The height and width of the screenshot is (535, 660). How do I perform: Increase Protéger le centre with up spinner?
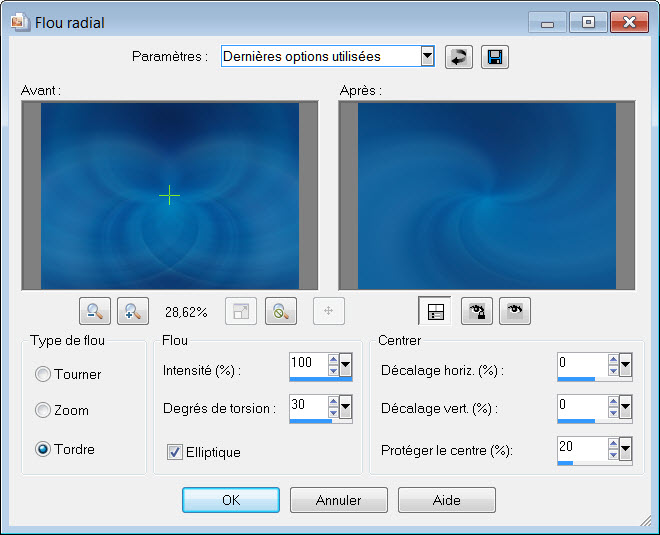point(613,444)
